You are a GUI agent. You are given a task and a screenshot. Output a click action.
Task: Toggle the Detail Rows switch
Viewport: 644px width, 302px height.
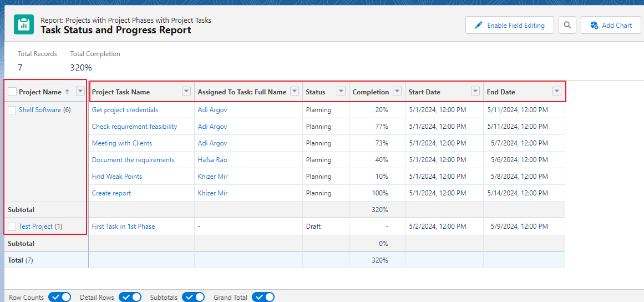130,297
